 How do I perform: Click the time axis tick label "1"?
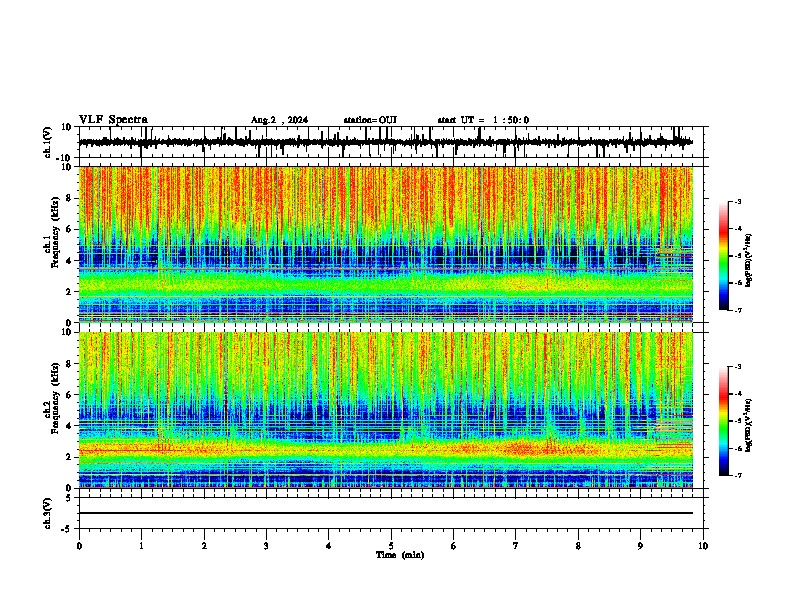(x=141, y=546)
